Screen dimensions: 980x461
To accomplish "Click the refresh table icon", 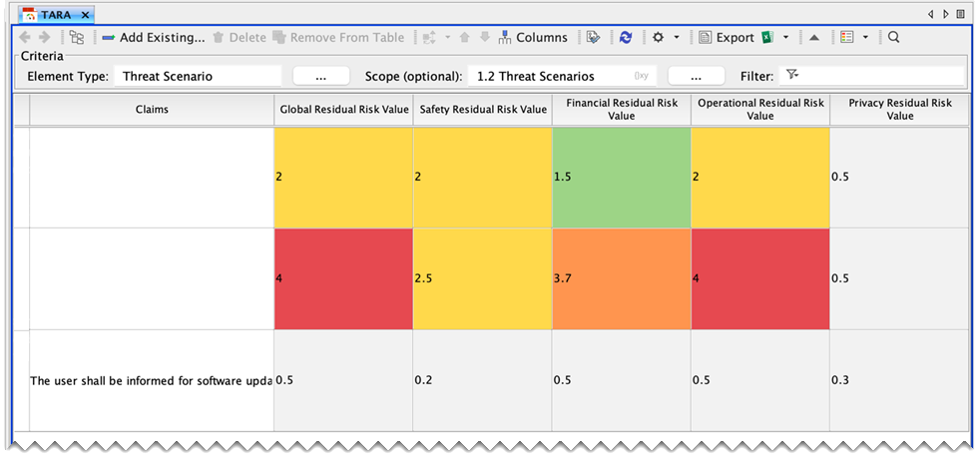I will 626,38.
